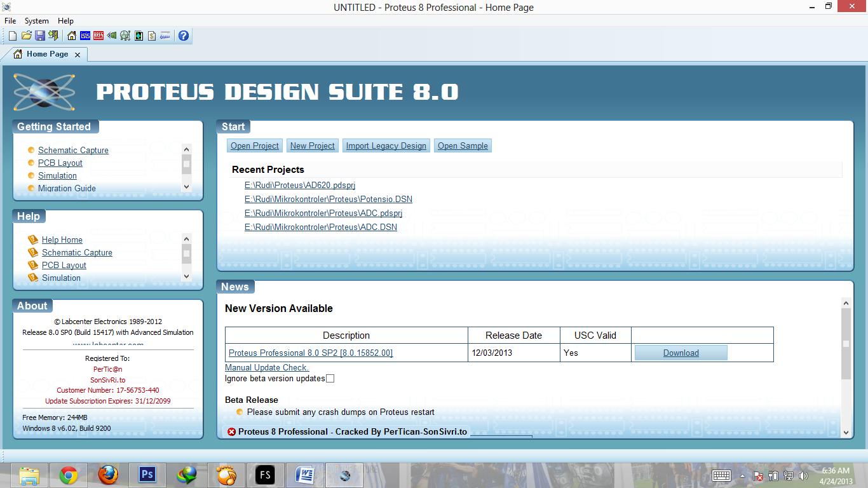This screenshot has width=868, height=488.
Task: Open Simulation tutorial in Getting Started
Action: (x=57, y=175)
